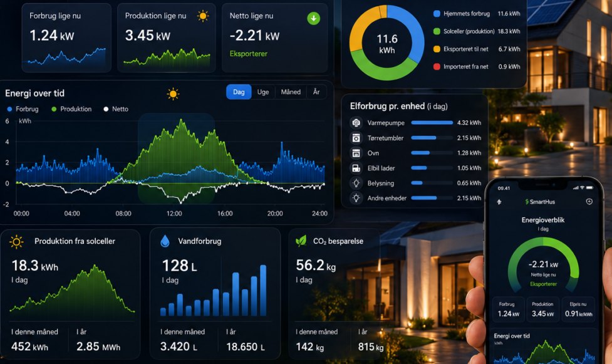Click the 11.6 kWh donut chart center
Screen dimensions: 612x364
[x=386, y=43]
